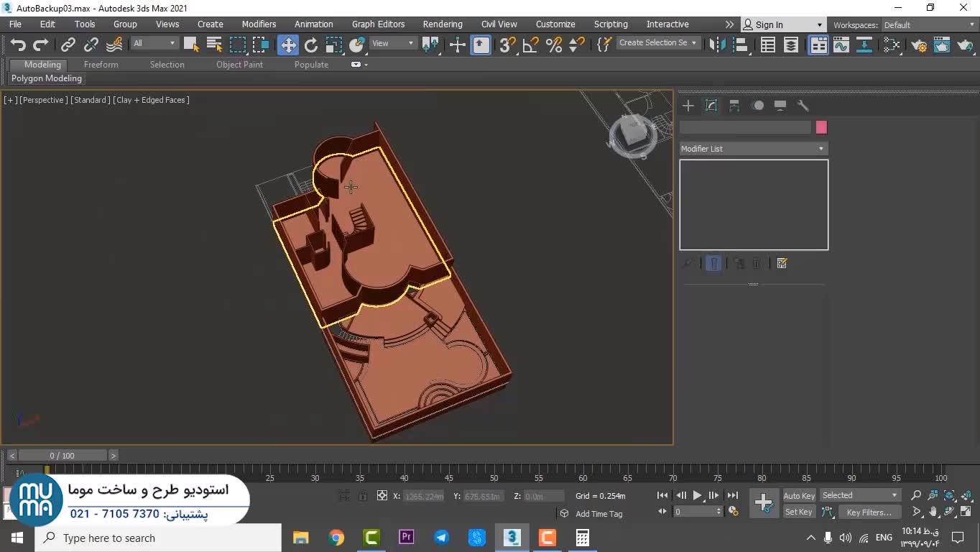Open the selection filter 'All' dropdown
980x552 pixels.
coord(154,43)
